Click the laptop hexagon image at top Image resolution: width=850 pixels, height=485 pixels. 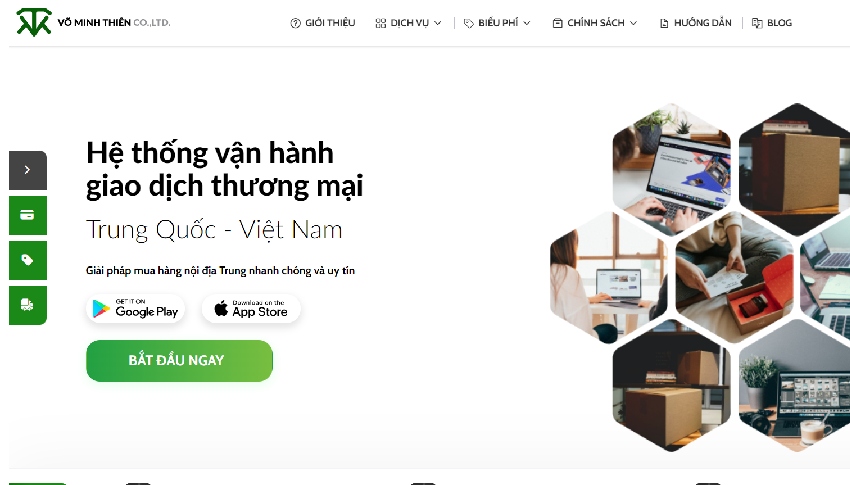[672, 169]
